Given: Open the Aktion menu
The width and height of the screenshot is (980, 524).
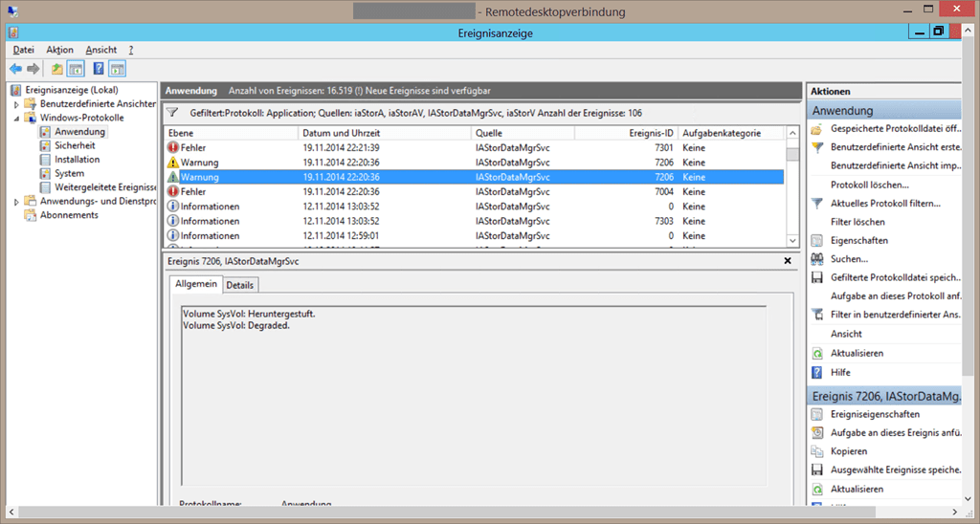Looking at the screenshot, I should (x=59, y=50).
